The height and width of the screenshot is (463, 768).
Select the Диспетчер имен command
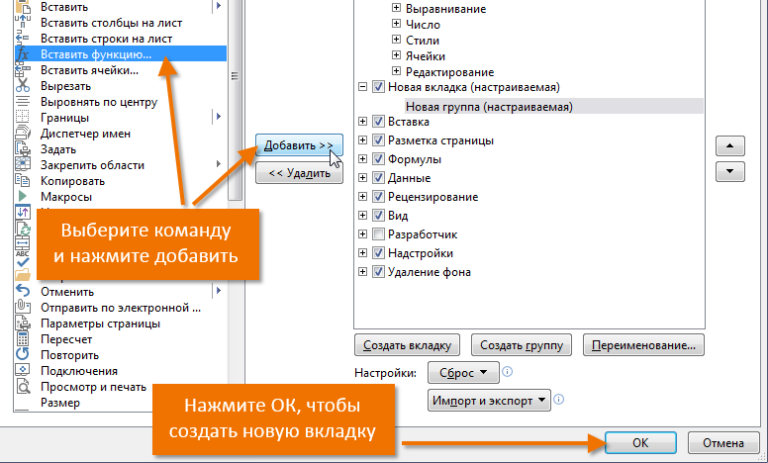[85, 133]
